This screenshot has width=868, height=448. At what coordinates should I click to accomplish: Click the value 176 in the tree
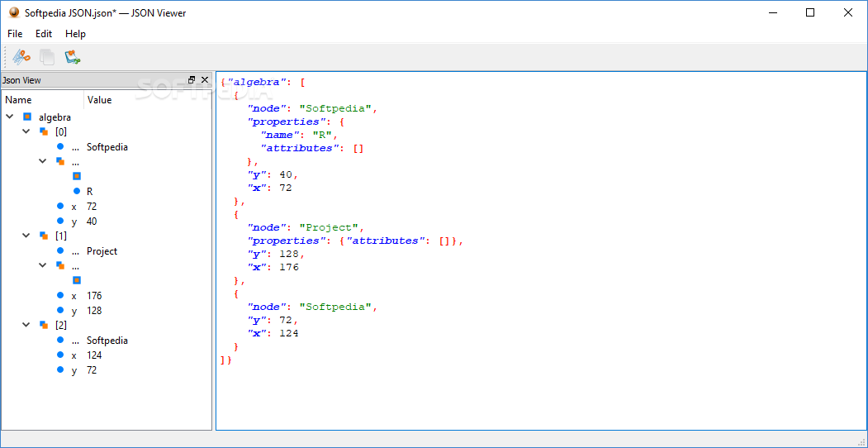[95, 295]
